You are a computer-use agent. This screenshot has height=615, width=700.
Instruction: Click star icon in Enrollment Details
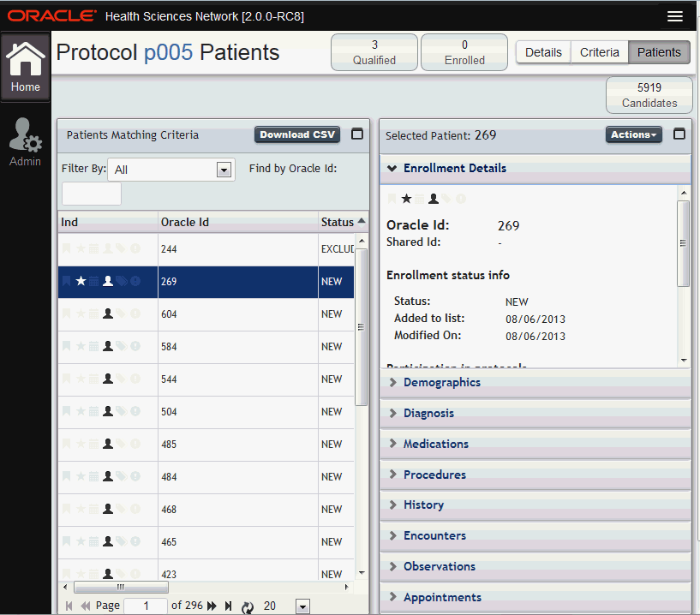pos(406,199)
